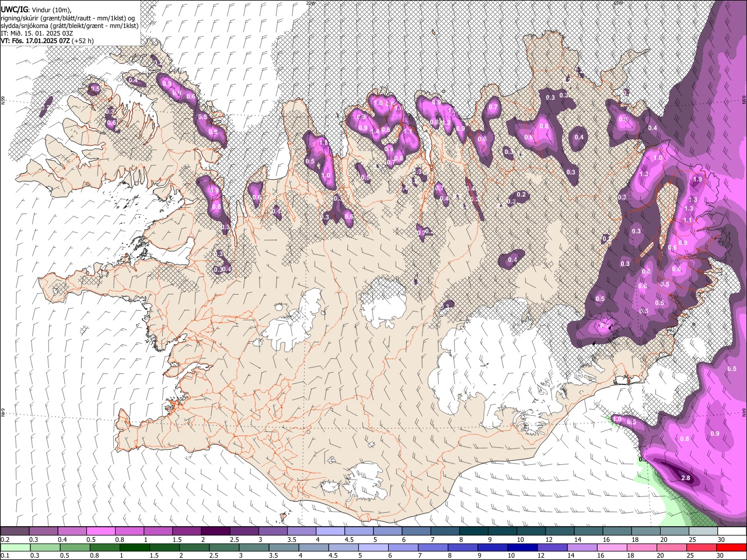747x560 pixels.
Task: Select the upper legend swatch for 0.4–0.5
Action: coord(72,531)
